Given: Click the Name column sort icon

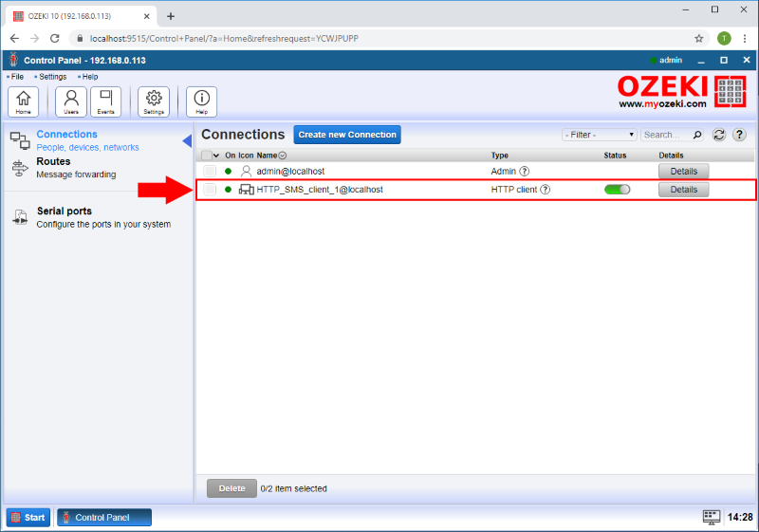Looking at the screenshot, I should [x=283, y=156].
